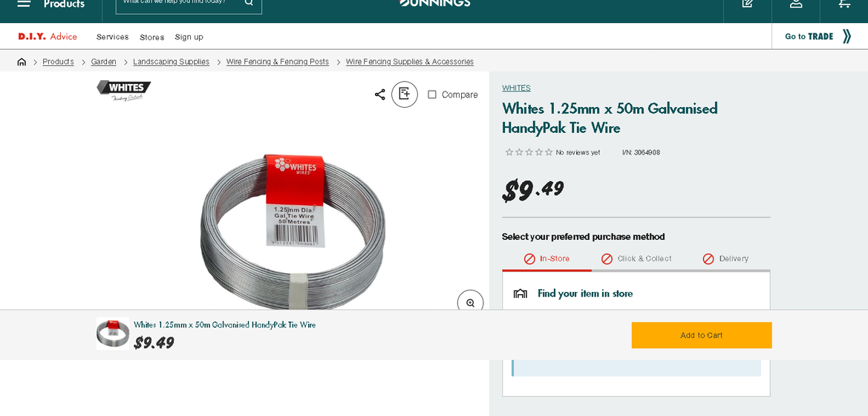Share this product via share icon
Viewport: 868px width, 416px height.
380,94
